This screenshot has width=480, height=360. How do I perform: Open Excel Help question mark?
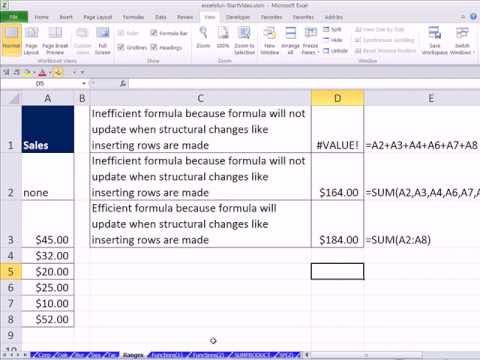tap(473, 17)
